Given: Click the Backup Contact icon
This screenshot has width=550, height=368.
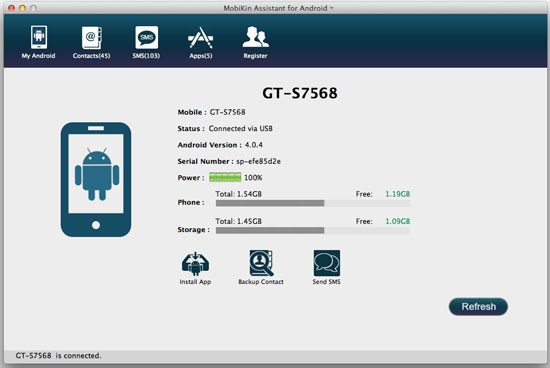Looking at the screenshot, I should tap(261, 263).
